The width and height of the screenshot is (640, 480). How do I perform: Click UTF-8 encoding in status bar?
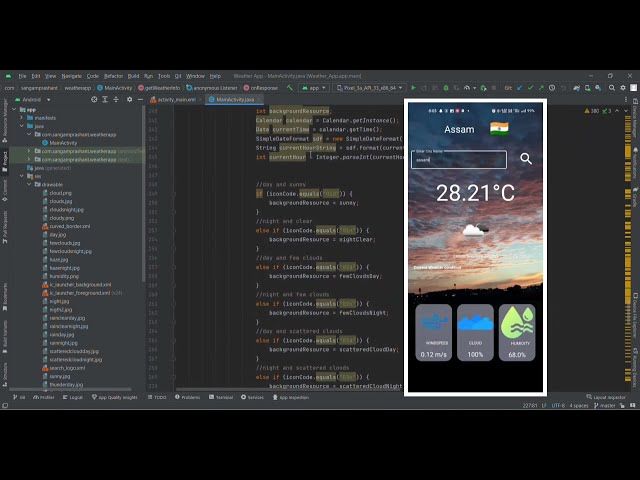(x=558, y=405)
